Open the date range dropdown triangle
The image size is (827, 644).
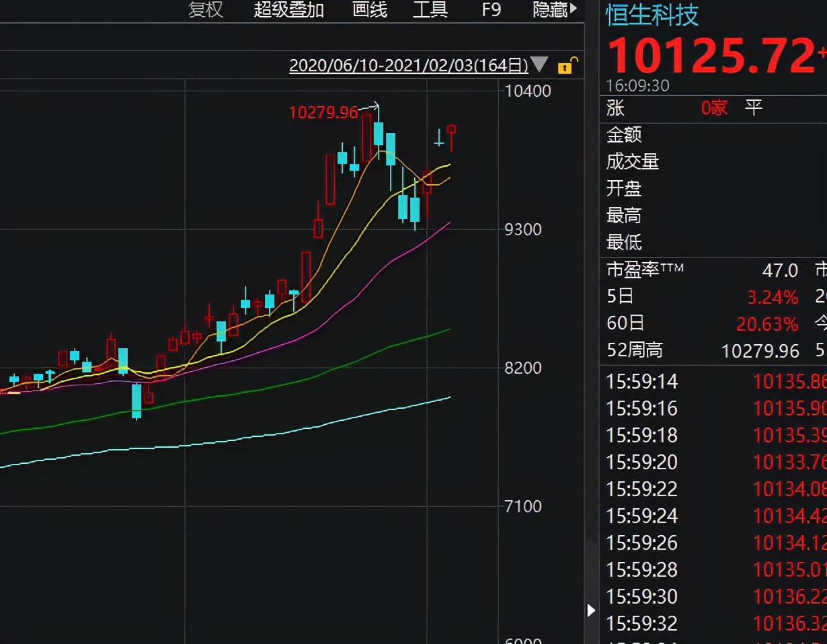click(x=538, y=66)
